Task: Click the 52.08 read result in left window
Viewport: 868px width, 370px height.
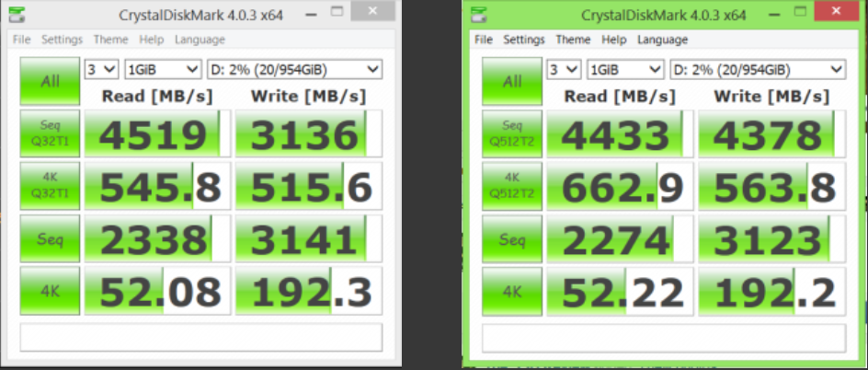Action: point(157,291)
